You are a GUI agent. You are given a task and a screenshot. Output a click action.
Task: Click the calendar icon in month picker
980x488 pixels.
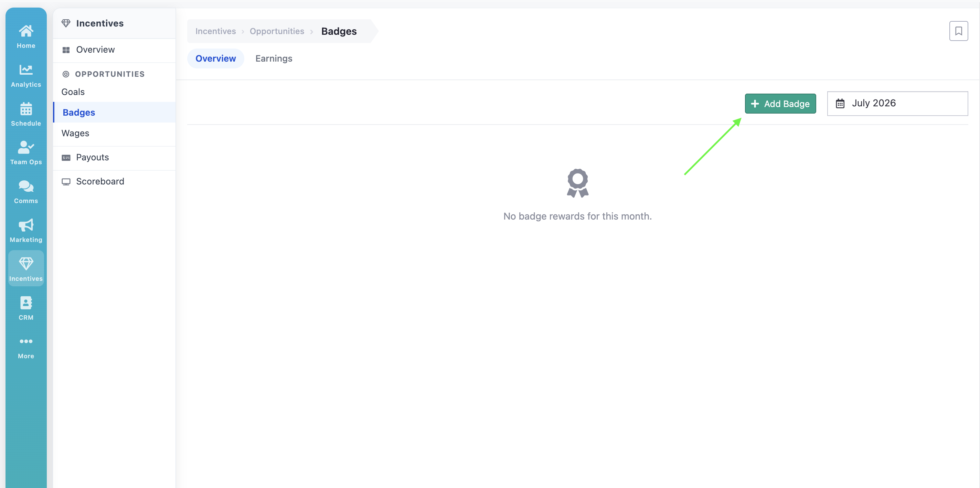(x=840, y=104)
